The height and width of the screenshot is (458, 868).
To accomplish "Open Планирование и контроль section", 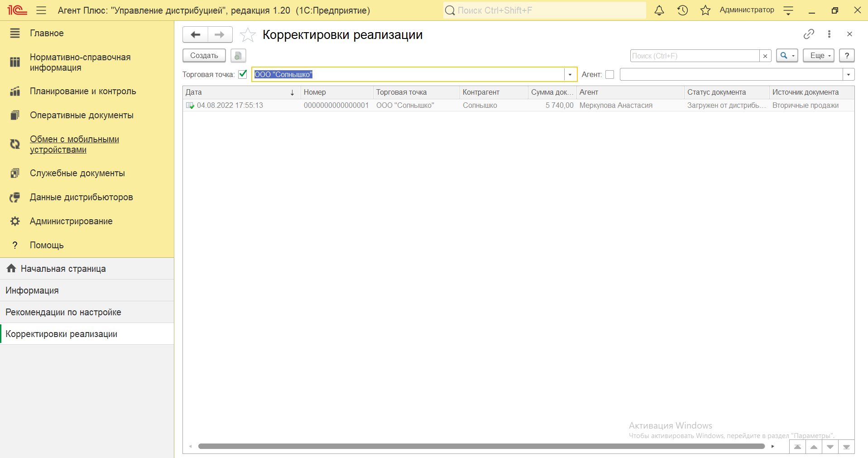I will pos(83,91).
